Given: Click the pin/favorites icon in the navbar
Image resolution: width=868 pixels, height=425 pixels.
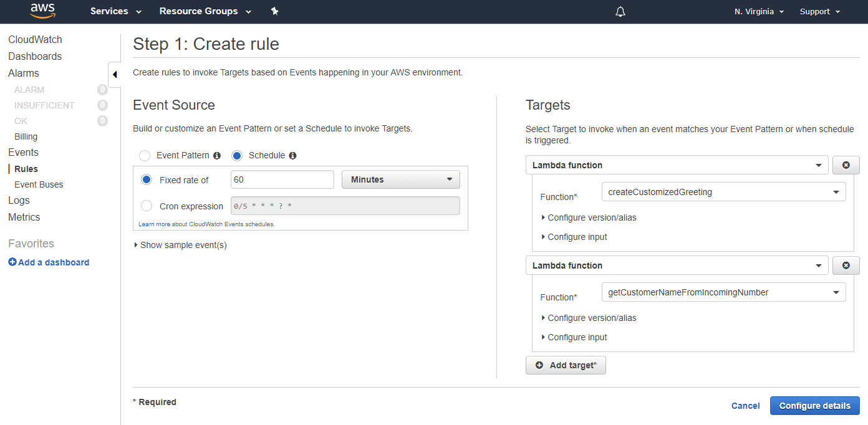Looking at the screenshot, I should (x=274, y=11).
